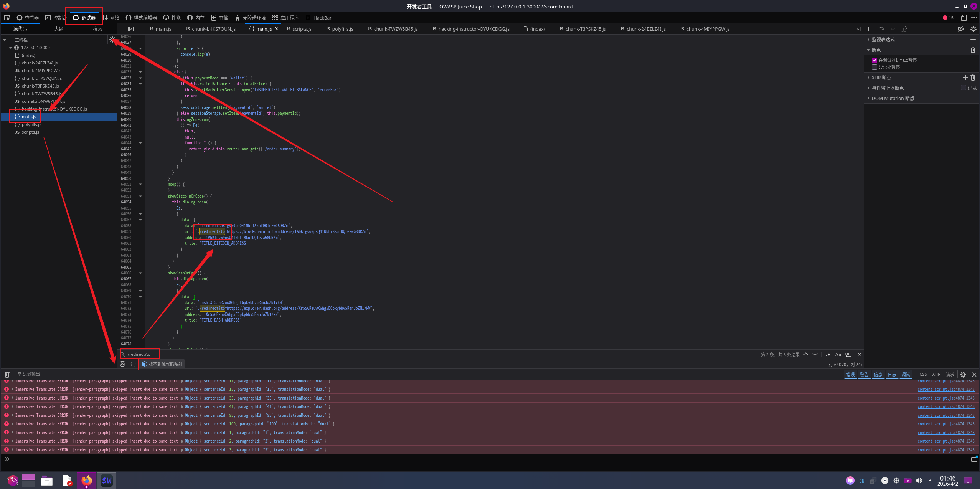The width and height of the screenshot is (980, 489).
Task: Close the in-file search bar
Action: click(x=860, y=354)
